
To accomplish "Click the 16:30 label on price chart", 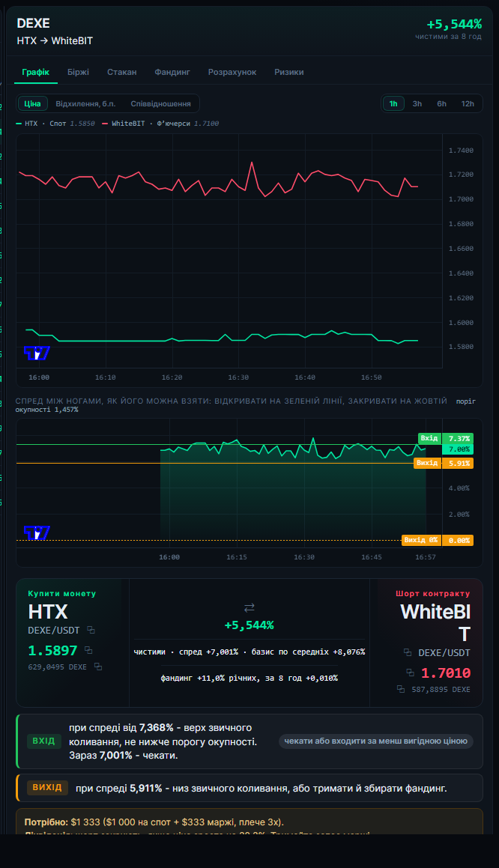I will pyautogui.click(x=238, y=377).
